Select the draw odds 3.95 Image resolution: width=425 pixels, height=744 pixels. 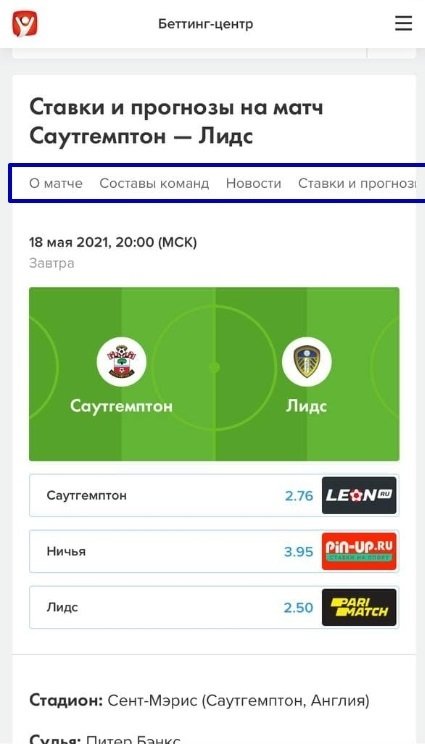click(299, 552)
